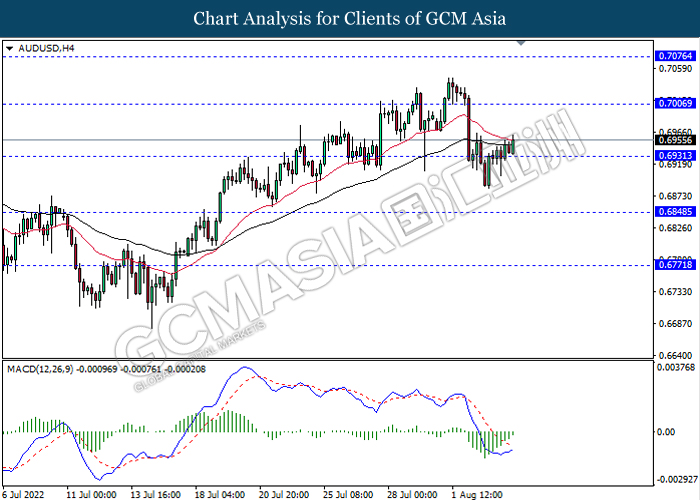The image size is (700, 500).
Task: Click the 13 Jul 16:00 time label
Action: coord(156,494)
